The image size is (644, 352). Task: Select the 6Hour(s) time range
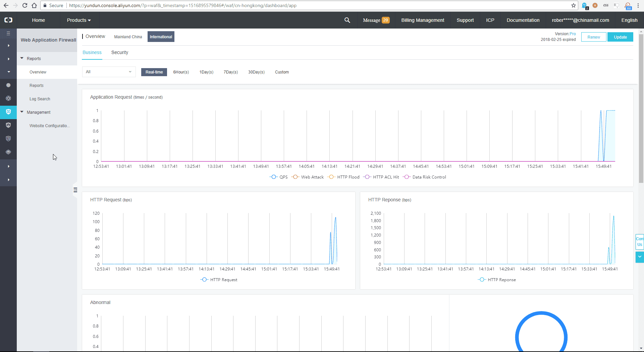(x=181, y=72)
